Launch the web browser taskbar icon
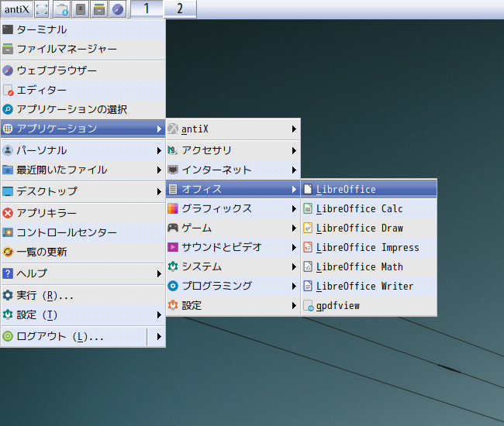This screenshot has width=504, height=426. (x=118, y=9)
